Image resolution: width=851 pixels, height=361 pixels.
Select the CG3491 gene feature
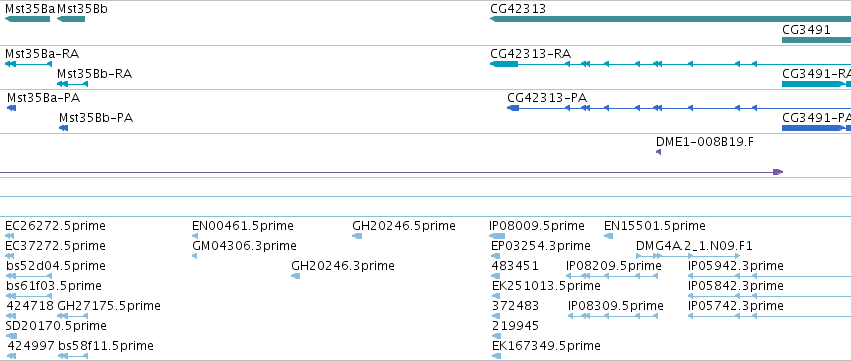(816, 40)
